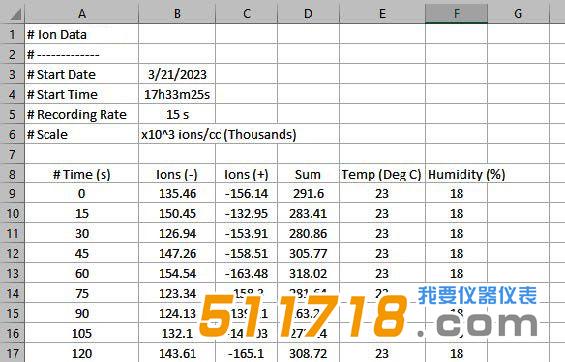This screenshot has width=565, height=362.
Task: Click cell with value -153.91
Action: pos(246,233)
